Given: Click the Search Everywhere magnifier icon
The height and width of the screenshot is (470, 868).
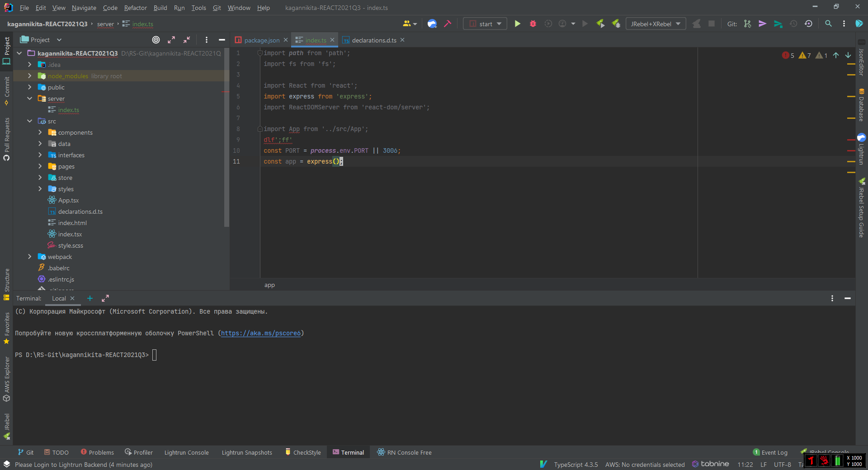Looking at the screenshot, I should (828, 24).
